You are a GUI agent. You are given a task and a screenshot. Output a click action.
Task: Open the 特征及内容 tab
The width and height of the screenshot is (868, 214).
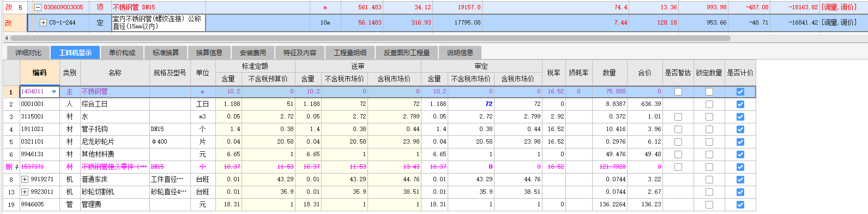pos(300,53)
